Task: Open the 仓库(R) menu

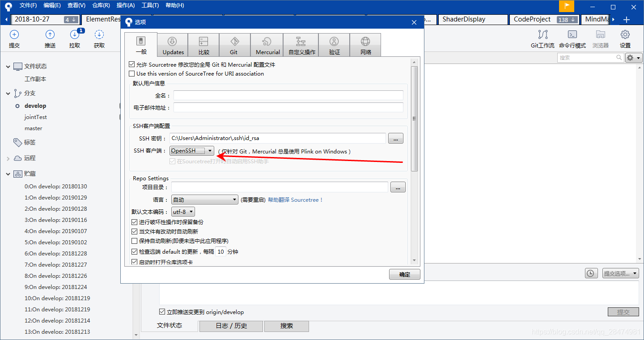Action: pyautogui.click(x=101, y=5)
